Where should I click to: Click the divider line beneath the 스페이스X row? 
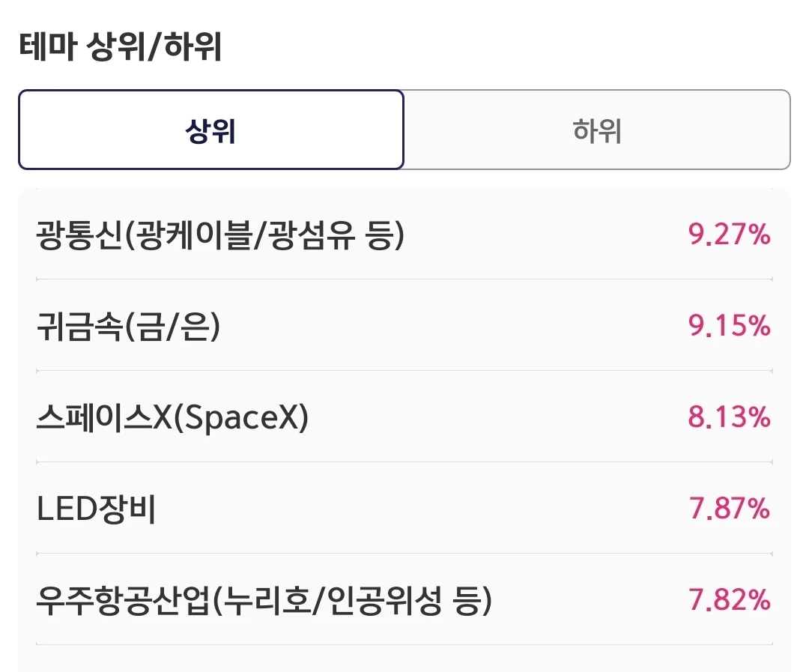tap(404, 462)
